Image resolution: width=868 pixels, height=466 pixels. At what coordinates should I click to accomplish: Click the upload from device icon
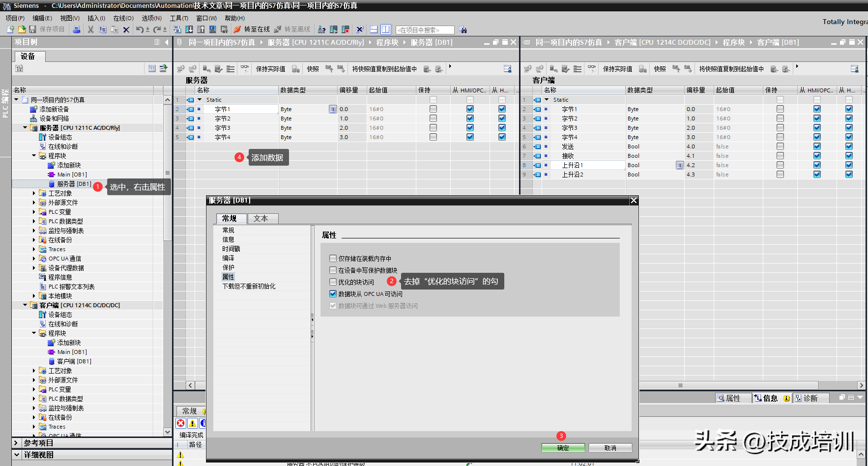(201, 29)
